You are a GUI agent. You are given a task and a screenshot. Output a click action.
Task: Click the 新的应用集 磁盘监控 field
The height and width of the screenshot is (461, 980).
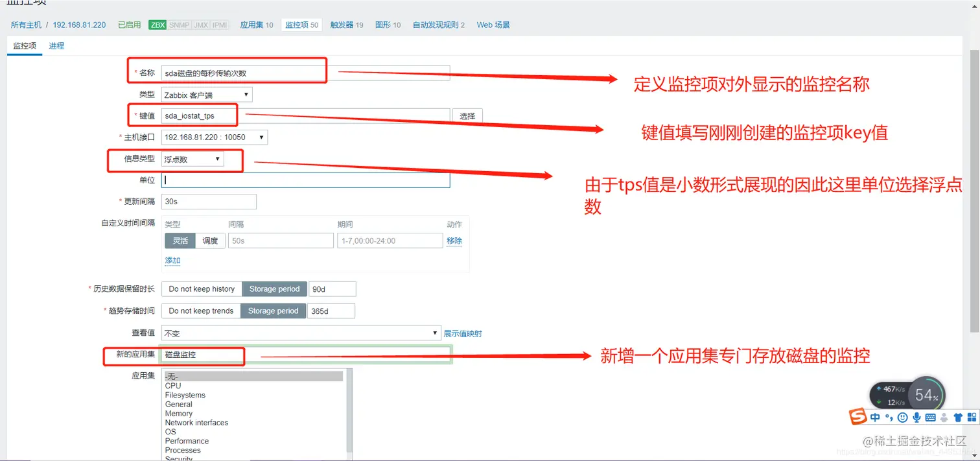(305, 355)
